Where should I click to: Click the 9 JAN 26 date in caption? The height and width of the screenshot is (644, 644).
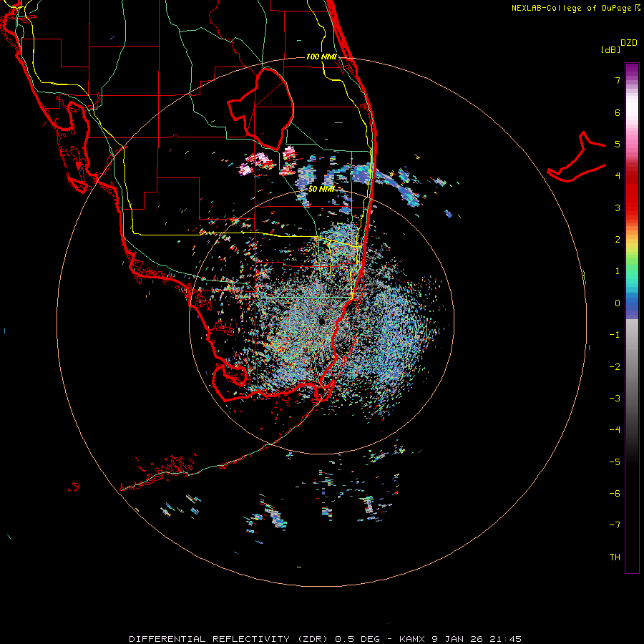coord(457,639)
